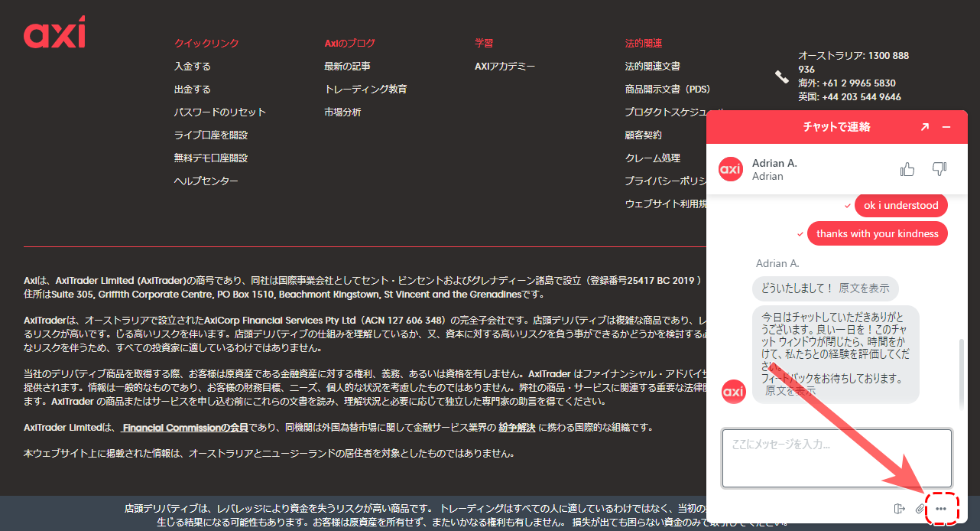Image resolution: width=980 pixels, height=531 pixels.
Task: Click 学習 heading
Action: coord(484,44)
